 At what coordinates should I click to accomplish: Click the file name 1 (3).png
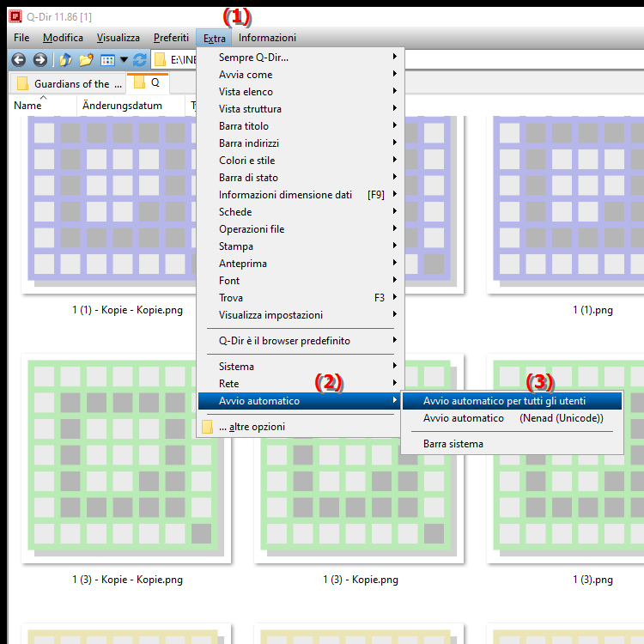[592, 580]
